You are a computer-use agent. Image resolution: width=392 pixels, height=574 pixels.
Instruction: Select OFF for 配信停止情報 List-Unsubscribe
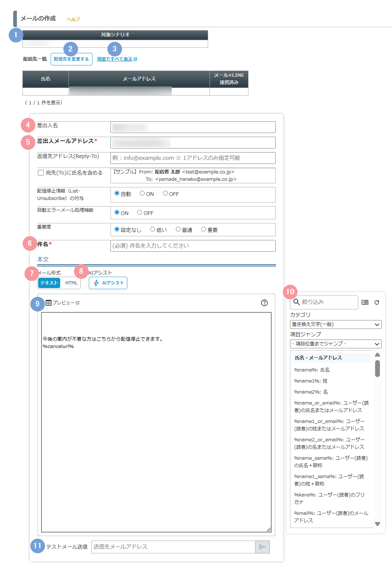click(165, 193)
